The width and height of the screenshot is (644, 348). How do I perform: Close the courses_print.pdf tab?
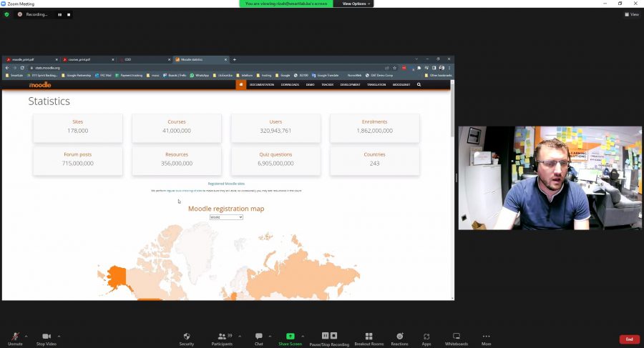coord(113,59)
